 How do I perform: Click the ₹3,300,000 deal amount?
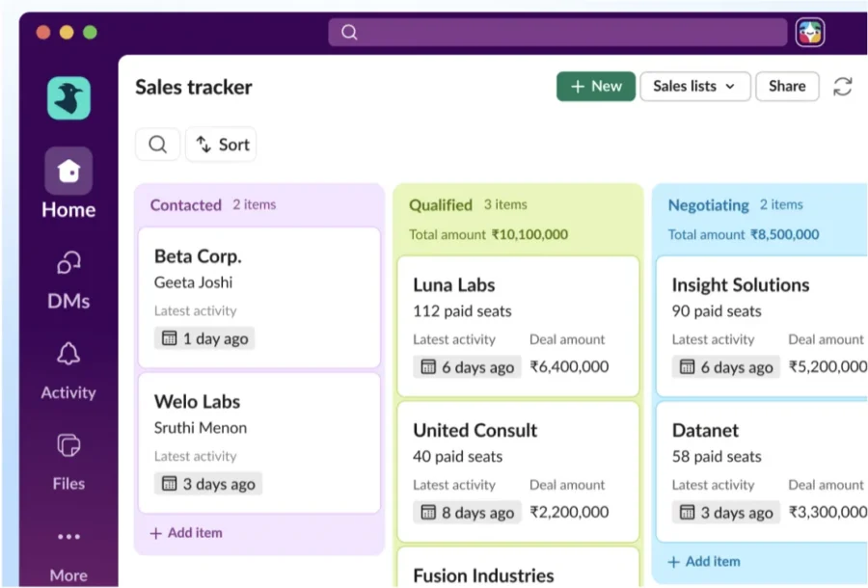[x=827, y=512]
